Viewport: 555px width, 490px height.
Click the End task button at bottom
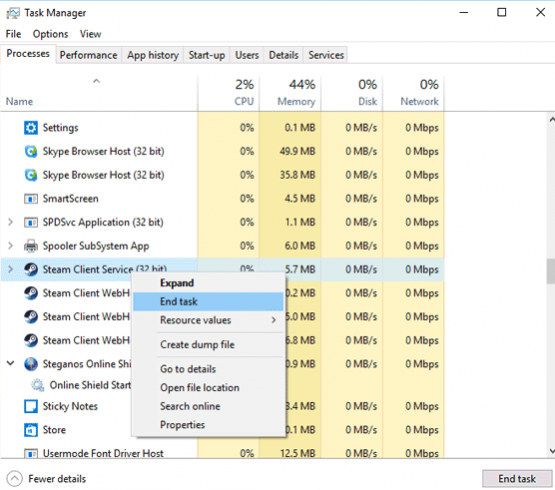[x=517, y=479]
